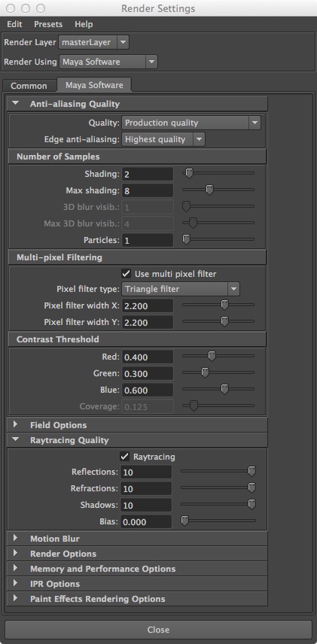Switch to the Common tab
This screenshot has height=644, width=317.
(29, 86)
